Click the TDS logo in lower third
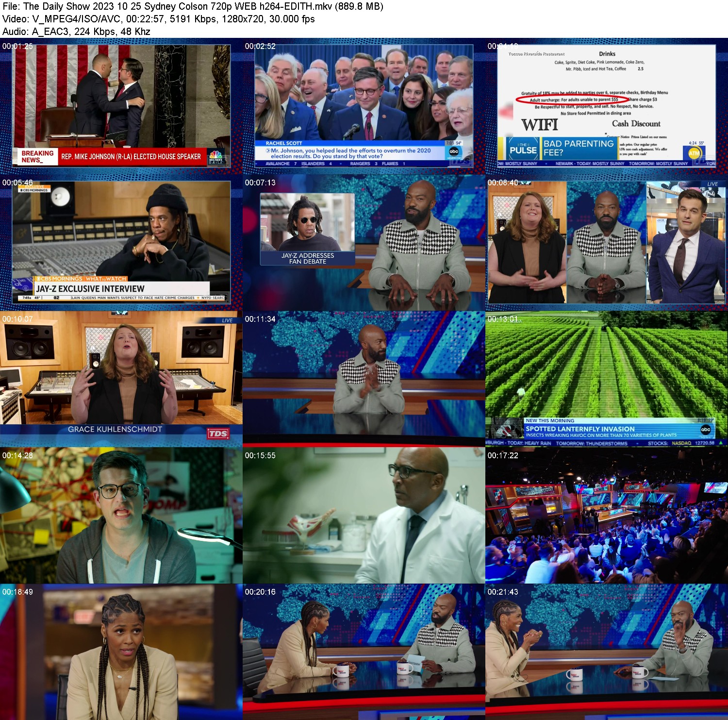 tap(218, 434)
